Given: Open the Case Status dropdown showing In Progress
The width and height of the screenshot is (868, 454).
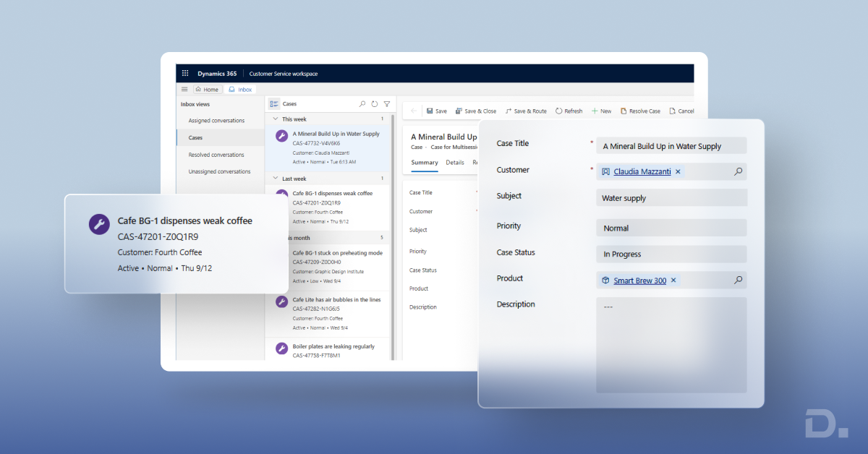Looking at the screenshot, I should coord(671,254).
